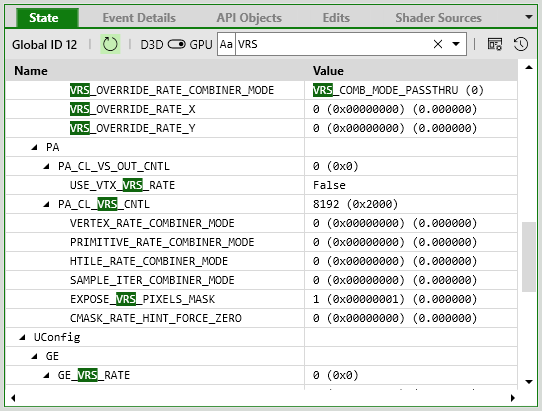
Task: Click the green refresh state icon
Action: (x=110, y=44)
